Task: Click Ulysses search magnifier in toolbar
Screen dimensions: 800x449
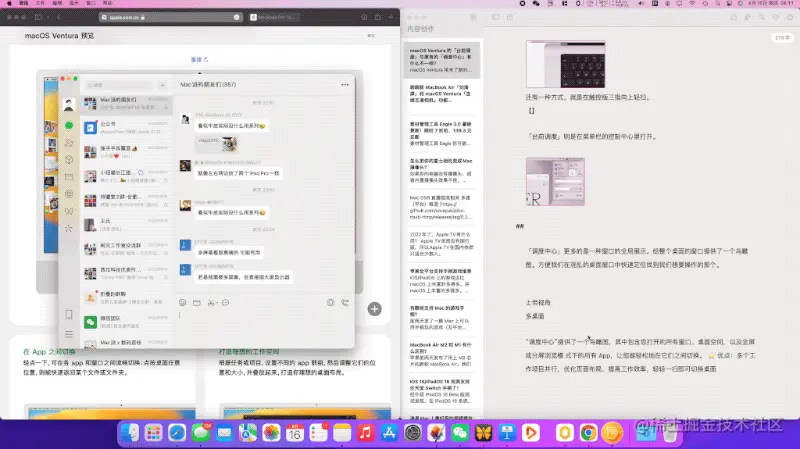Action: coord(762,17)
